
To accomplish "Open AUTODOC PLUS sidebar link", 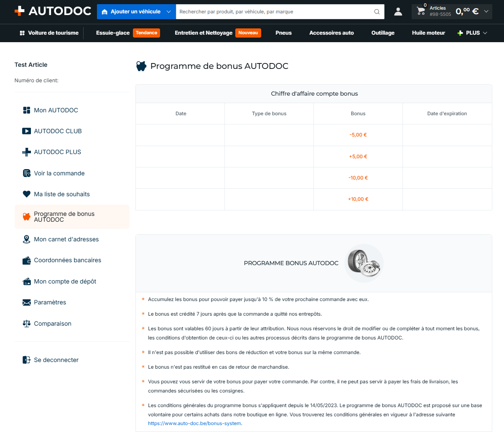I will point(57,152).
